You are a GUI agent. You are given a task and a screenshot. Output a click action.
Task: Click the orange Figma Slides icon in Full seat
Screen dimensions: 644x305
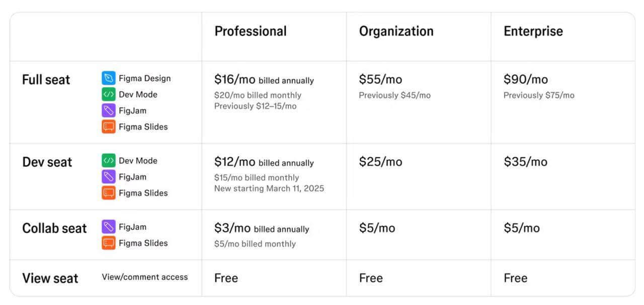pyautogui.click(x=109, y=127)
